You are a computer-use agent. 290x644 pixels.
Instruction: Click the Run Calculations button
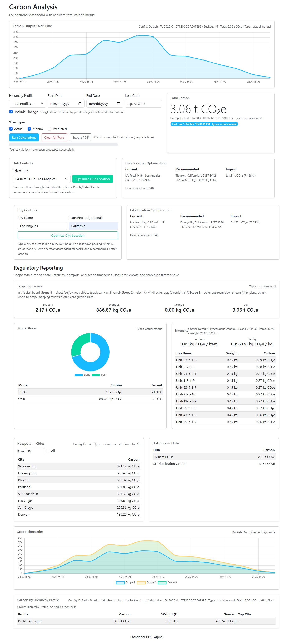click(x=24, y=137)
